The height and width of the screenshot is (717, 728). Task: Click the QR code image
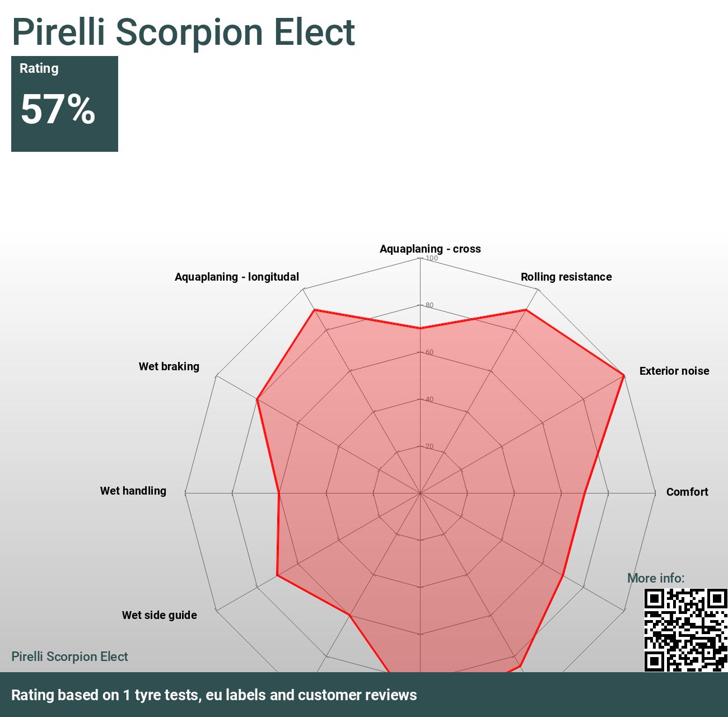pyautogui.click(x=685, y=630)
